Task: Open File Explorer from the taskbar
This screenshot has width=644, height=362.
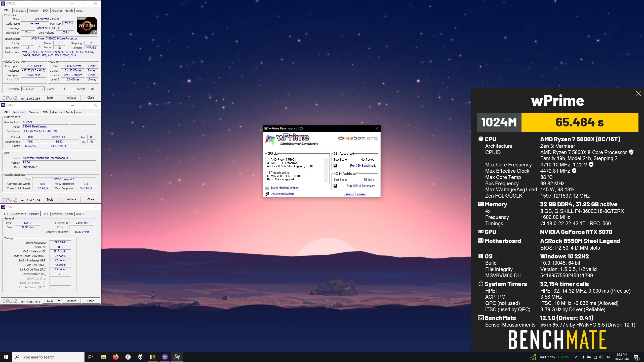Action: tap(103, 357)
